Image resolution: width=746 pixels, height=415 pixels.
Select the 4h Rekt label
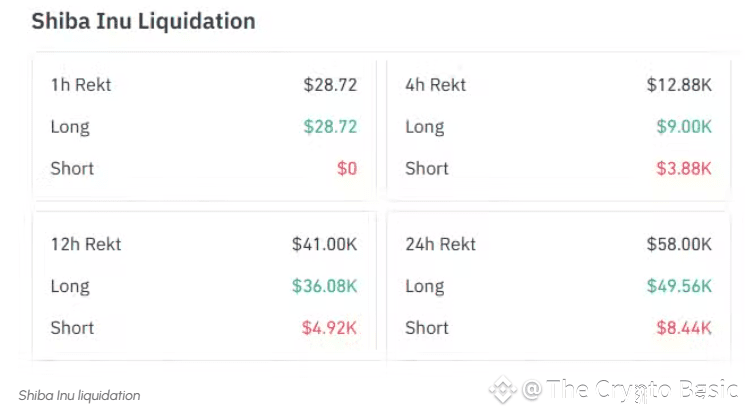(x=435, y=85)
